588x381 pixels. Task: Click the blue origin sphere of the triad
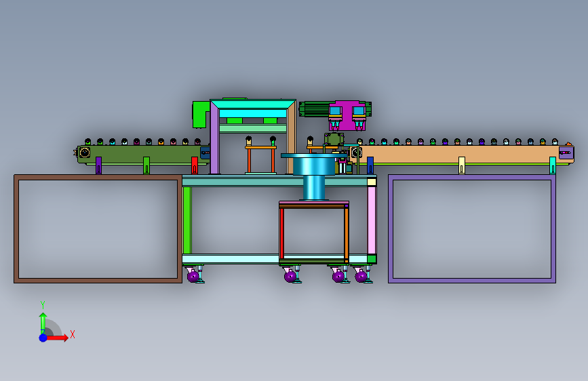[x=43, y=338]
